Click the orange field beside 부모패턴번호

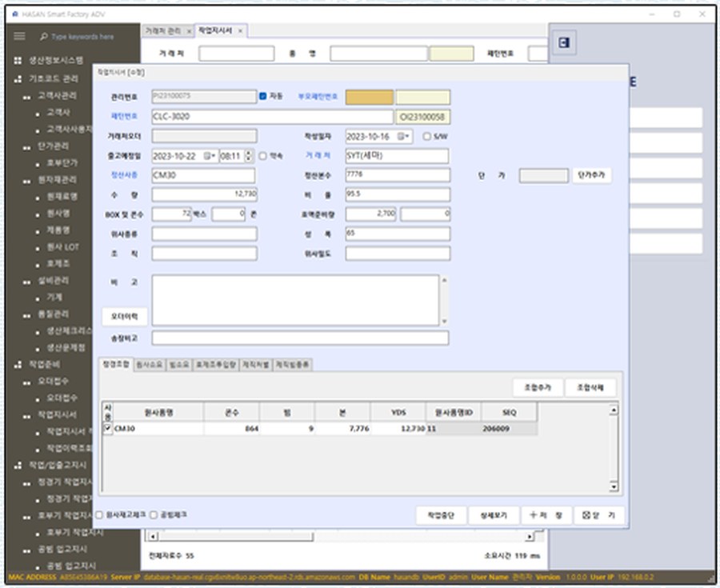pyautogui.click(x=369, y=98)
